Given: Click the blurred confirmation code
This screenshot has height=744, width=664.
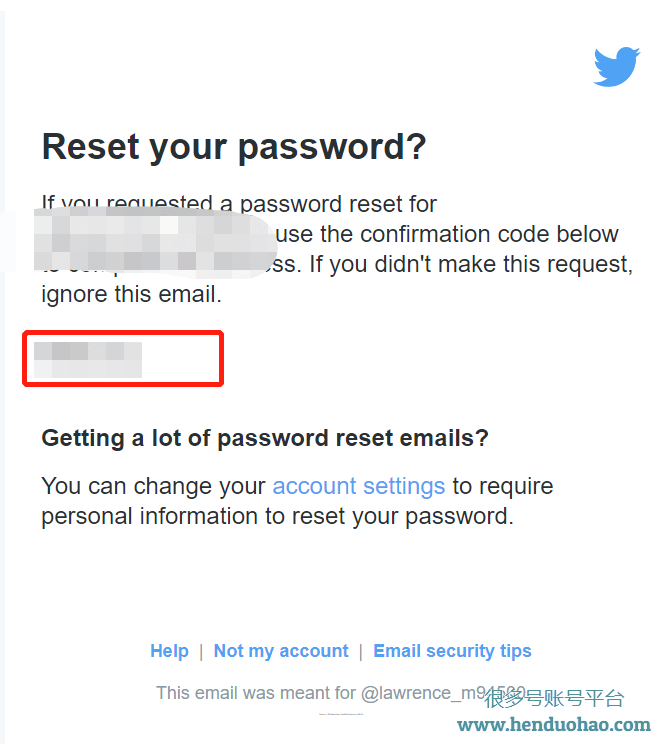Looking at the screenshot, I should 88,360.
